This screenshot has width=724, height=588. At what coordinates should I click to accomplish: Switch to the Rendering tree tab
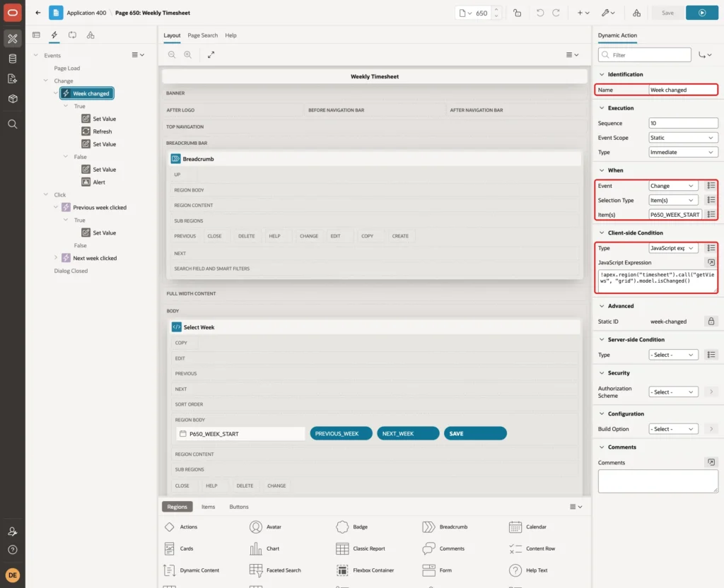point(36,35)
